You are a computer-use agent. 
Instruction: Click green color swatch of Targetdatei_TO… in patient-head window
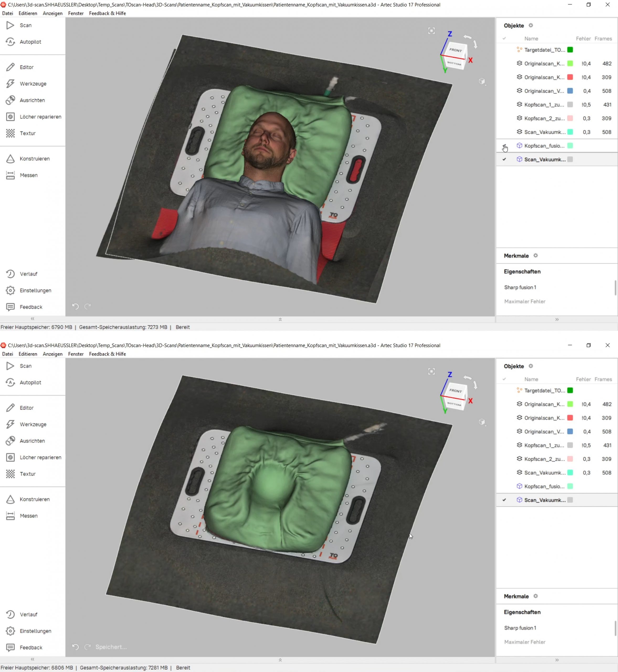(570, 50)
